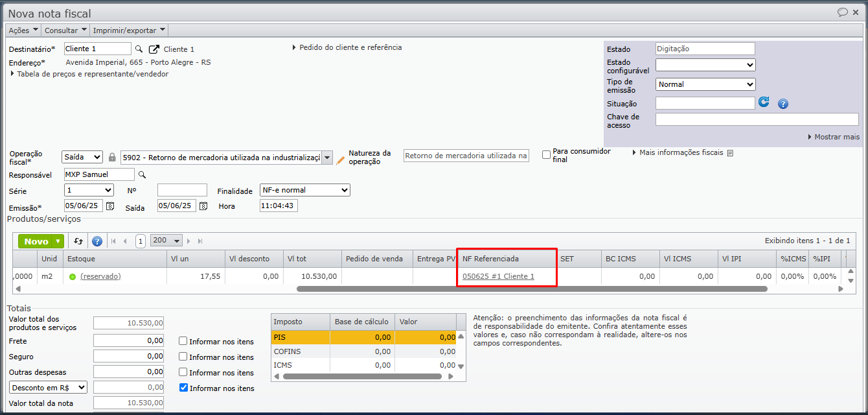Image resolution: width=868 pixels, height=415 pixels.
Task: Open NF Referenciada link 050625 #1 Cliente 1
Action: click(498, 276)
